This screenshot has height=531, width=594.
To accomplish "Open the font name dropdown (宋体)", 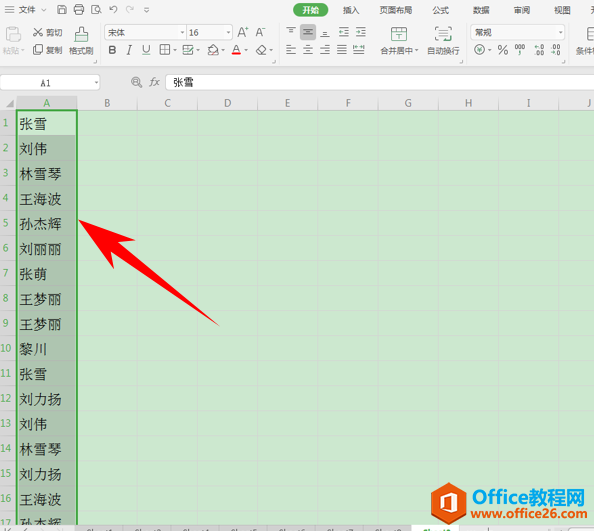I will point(182,33).
